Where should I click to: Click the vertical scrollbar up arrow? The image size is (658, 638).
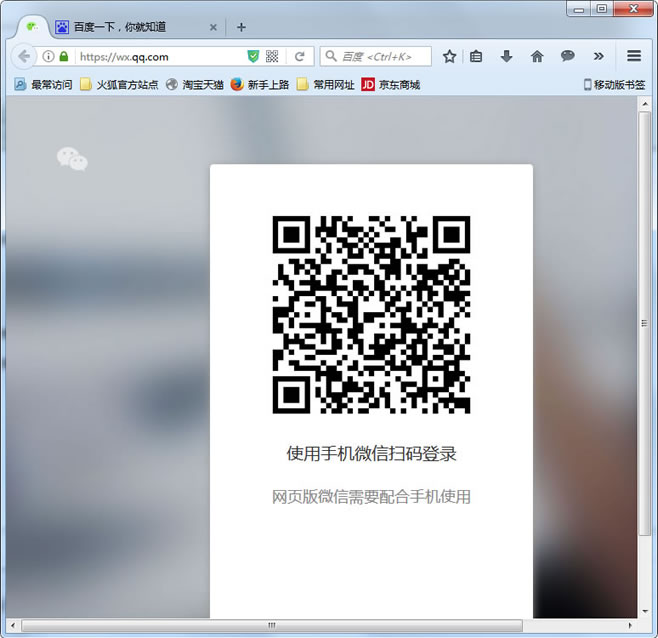click(x=645, y=104)
